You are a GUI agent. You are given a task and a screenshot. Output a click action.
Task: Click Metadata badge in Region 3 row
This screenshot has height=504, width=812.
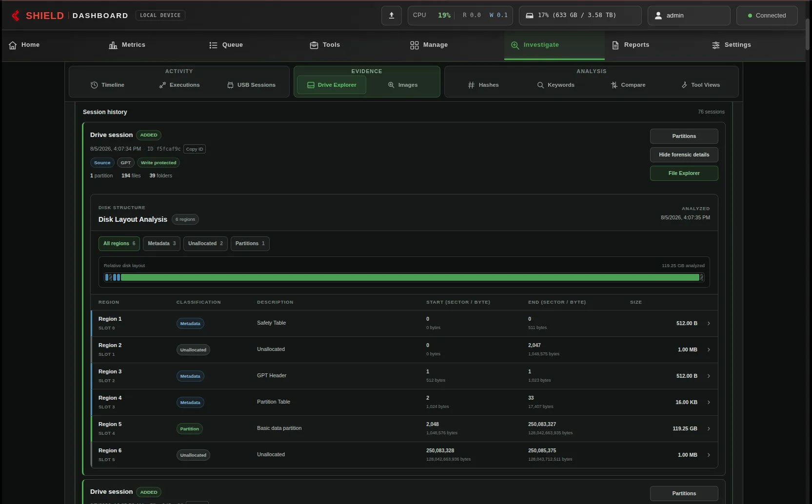pos(190,376)
